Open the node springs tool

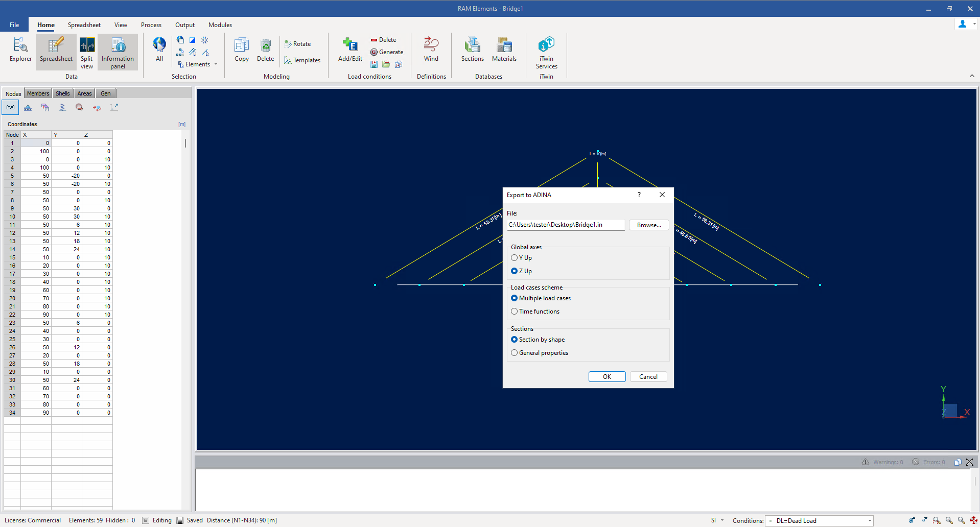tap(62, 107)
